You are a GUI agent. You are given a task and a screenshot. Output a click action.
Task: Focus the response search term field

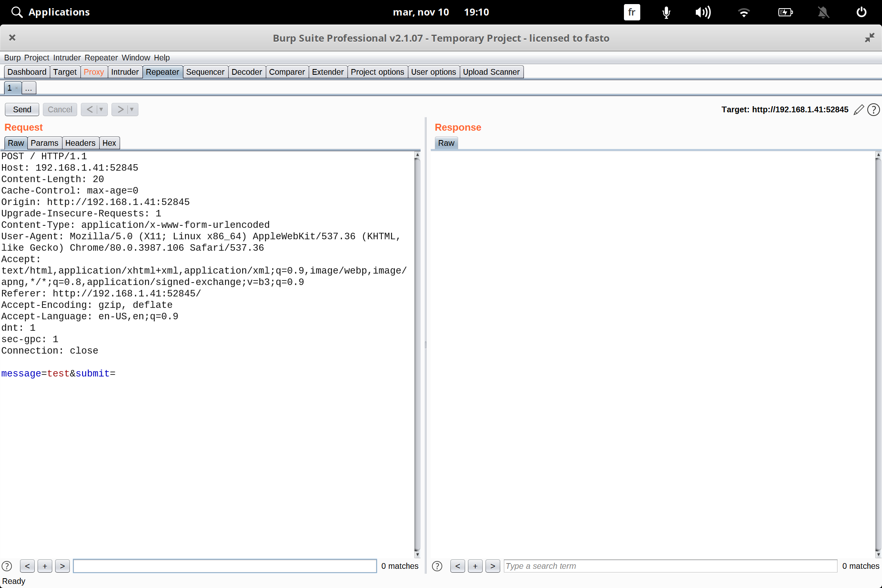pos(670,566)
